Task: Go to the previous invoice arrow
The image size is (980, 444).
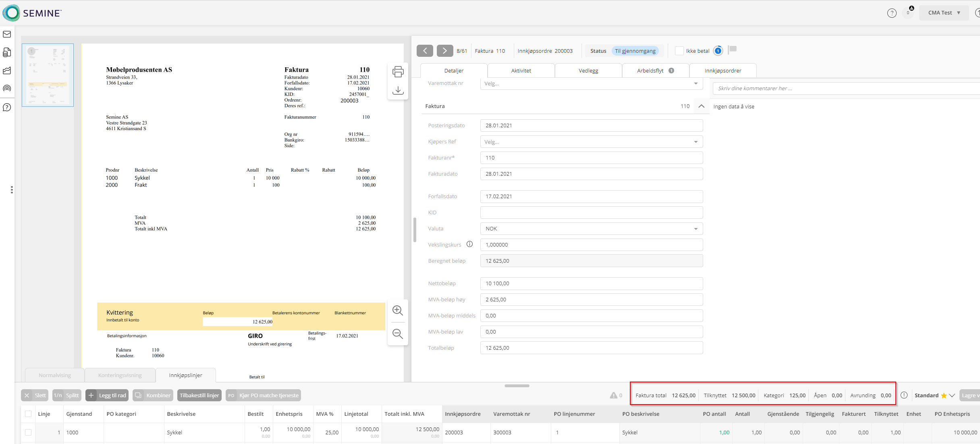Action: click(x=425, y=51)
